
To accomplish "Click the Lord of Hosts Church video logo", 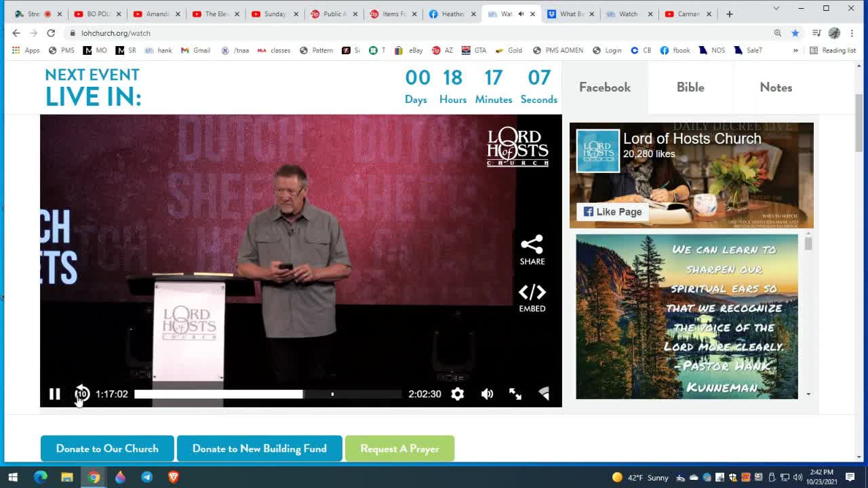I will (517, 146).
